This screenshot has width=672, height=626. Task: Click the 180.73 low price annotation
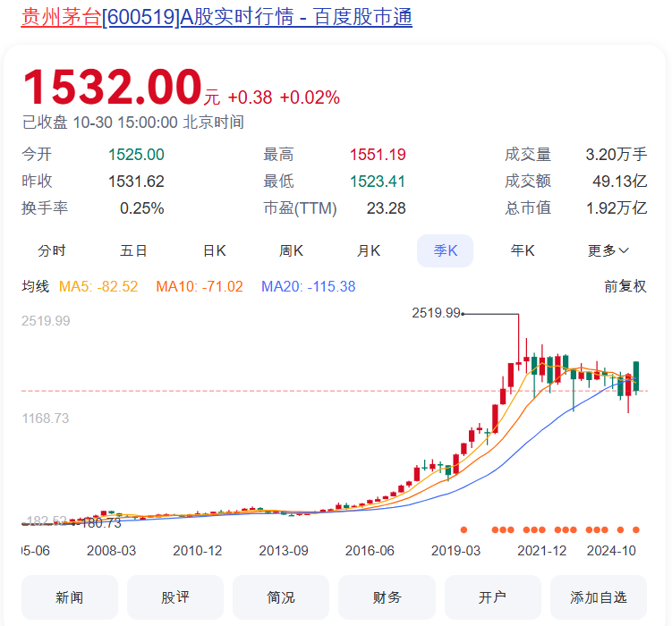tap(101, 523)
